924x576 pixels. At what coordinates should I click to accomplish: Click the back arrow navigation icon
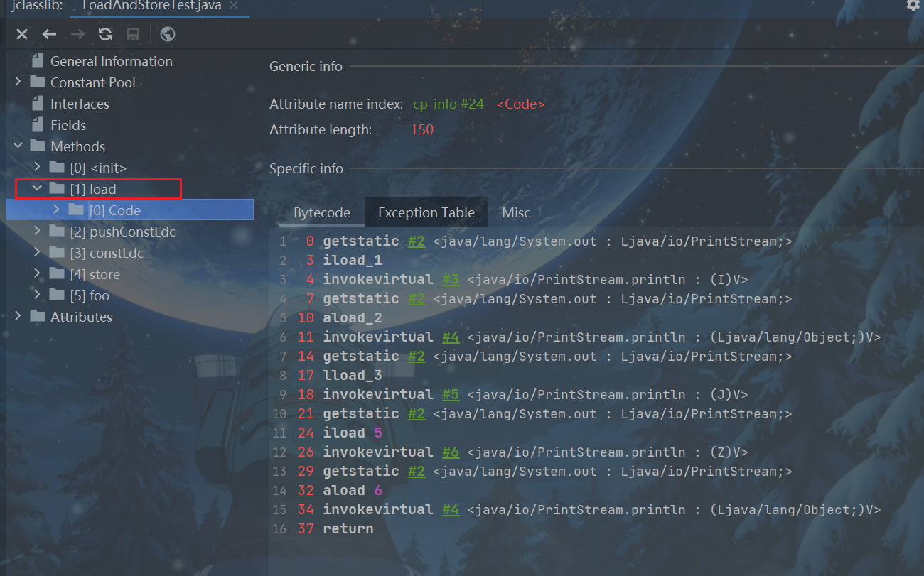tap(49, 34)
